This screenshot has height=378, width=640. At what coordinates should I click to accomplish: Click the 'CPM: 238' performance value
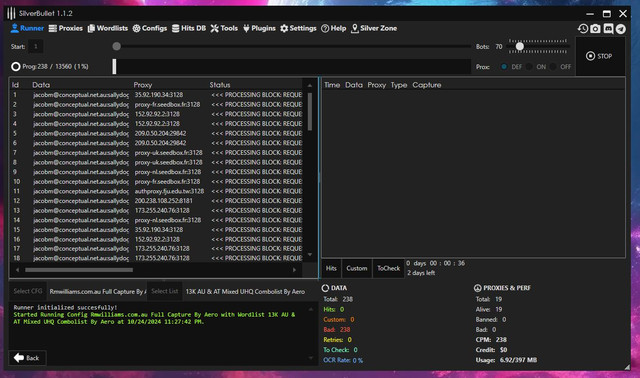pyautogui.click(x=491, y=340)
